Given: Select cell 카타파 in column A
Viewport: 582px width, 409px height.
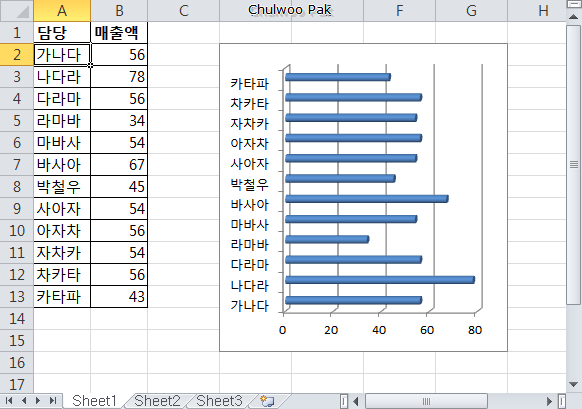Looking at the screenshot, I should (x=62, y=297).
